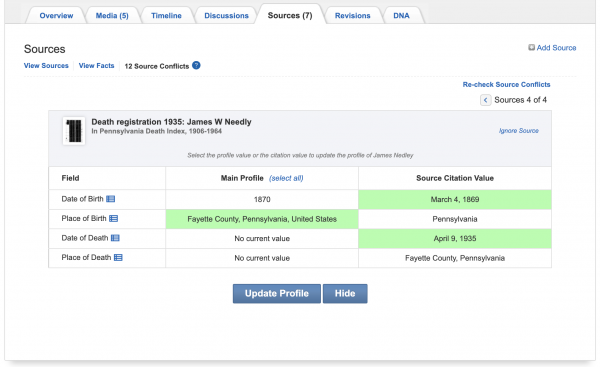Open the DNA tab
This screenshot has height=367, width=600.
(401, 16)
